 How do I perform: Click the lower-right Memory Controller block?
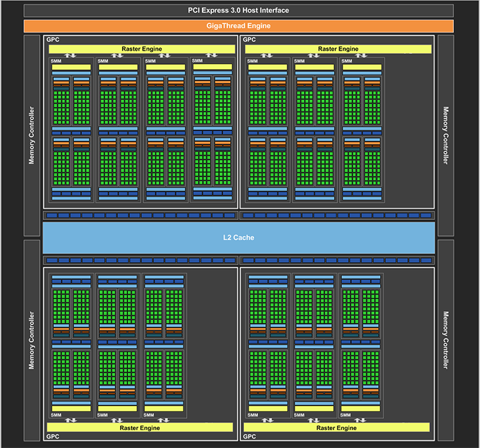point(446,339)
